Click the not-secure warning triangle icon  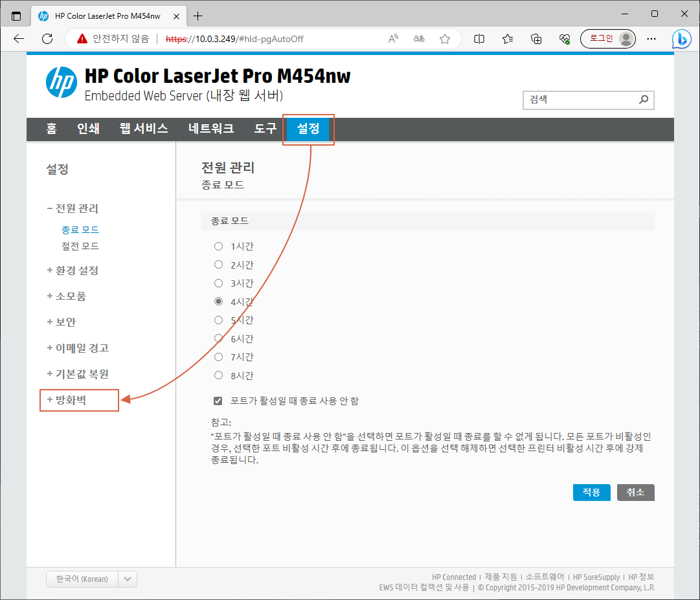tap(82, 39)
